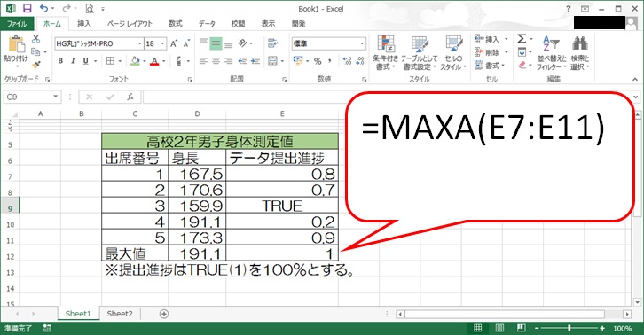Click the Cut scissors icon
The width and height of the screenshot is (644, 335).
point(36,39)
